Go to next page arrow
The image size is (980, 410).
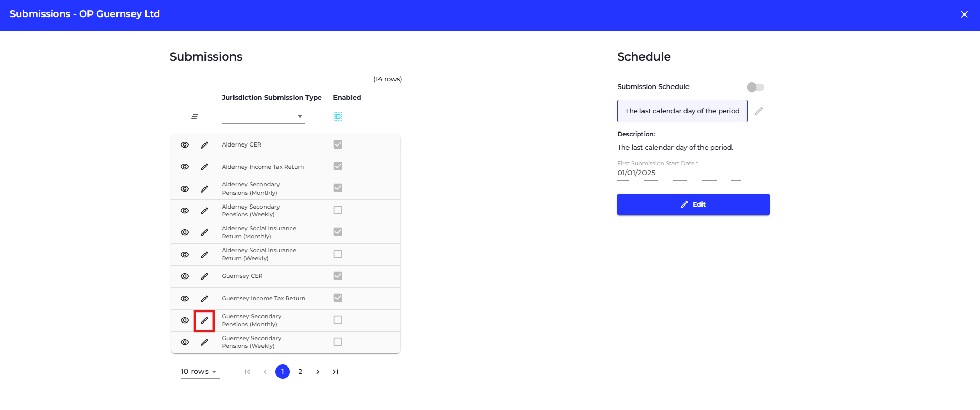[x=318, y=372]
